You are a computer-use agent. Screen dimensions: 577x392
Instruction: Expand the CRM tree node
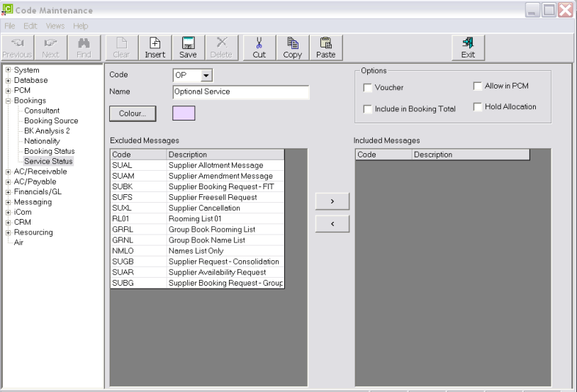tap(8, 223)
